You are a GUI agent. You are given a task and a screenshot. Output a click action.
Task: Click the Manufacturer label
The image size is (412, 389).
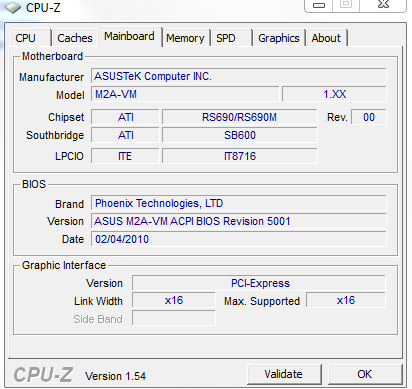51,77
